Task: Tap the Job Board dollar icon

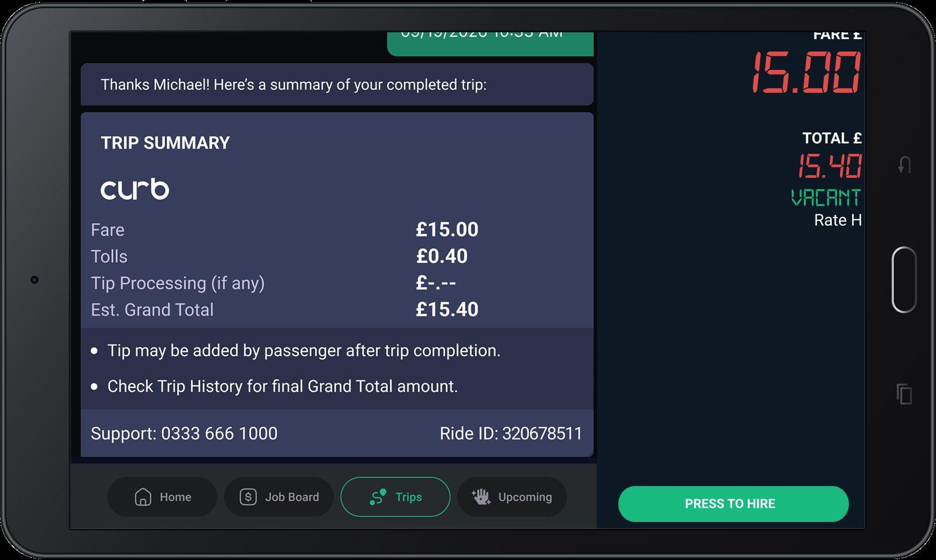Action: click(248, 497)
